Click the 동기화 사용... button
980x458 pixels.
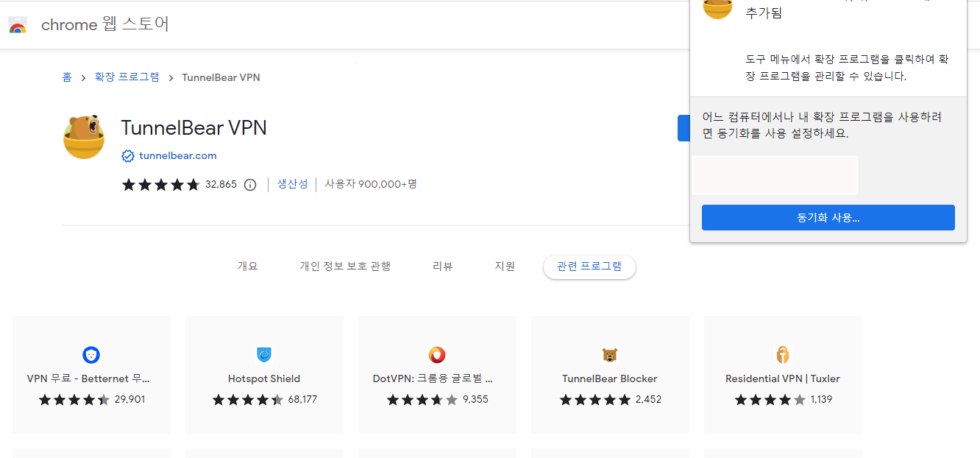828,218
